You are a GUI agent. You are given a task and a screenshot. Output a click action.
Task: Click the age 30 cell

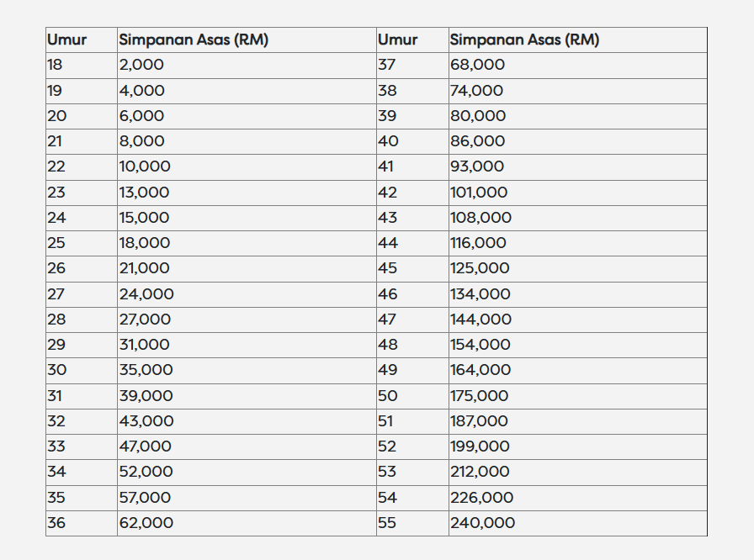click(x=82, y=371)
